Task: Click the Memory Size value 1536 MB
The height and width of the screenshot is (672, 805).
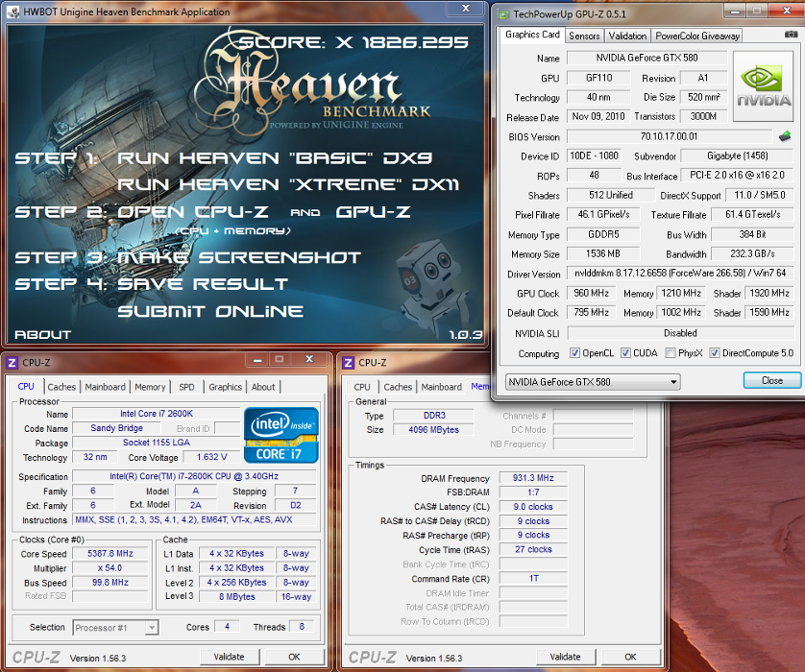Action: tap(603, 254)
